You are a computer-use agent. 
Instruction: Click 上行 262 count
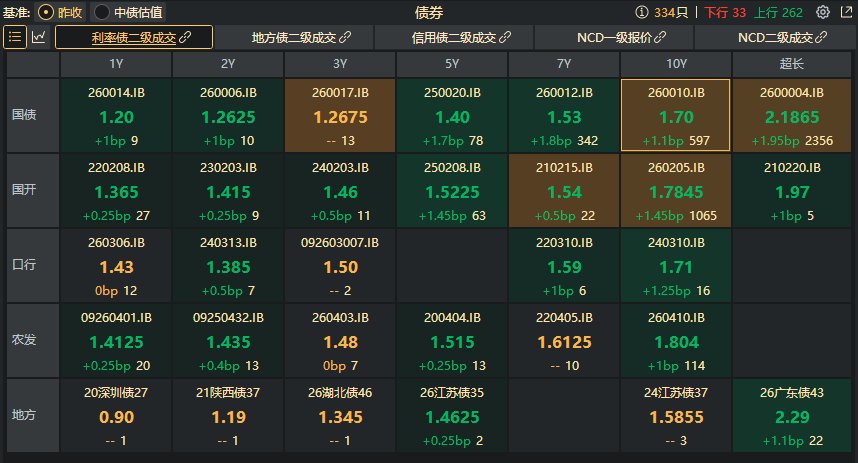coord(778,12)
